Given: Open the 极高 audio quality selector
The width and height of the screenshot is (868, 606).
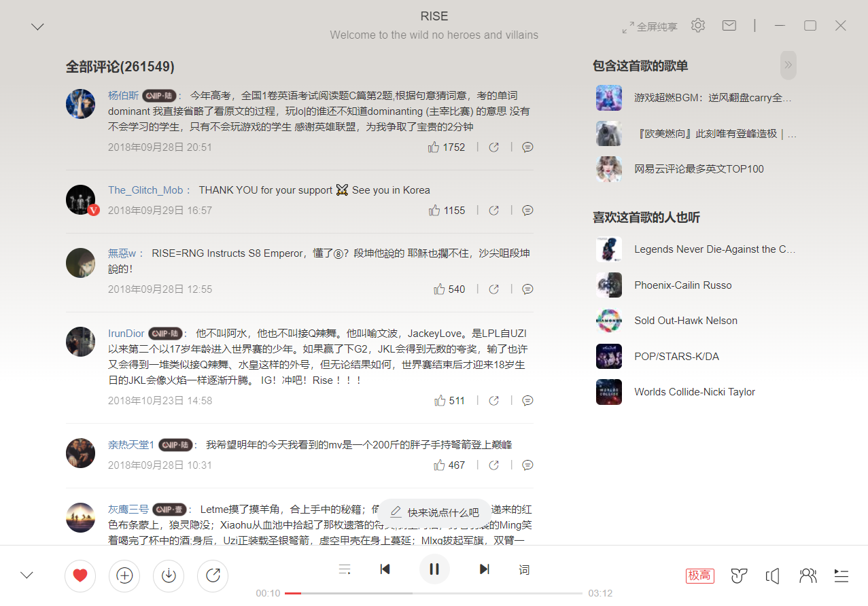Looking at the screenshot, I should point(699,575).
